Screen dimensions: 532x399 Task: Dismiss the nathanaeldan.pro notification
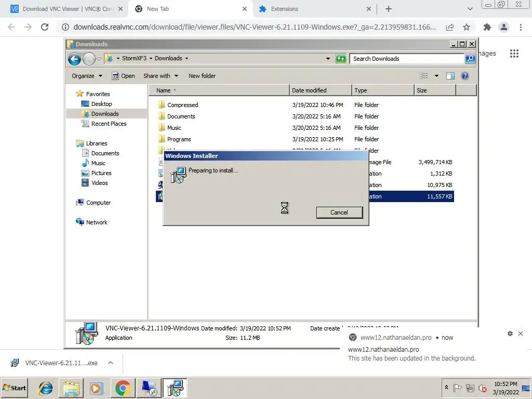(521, 334)
